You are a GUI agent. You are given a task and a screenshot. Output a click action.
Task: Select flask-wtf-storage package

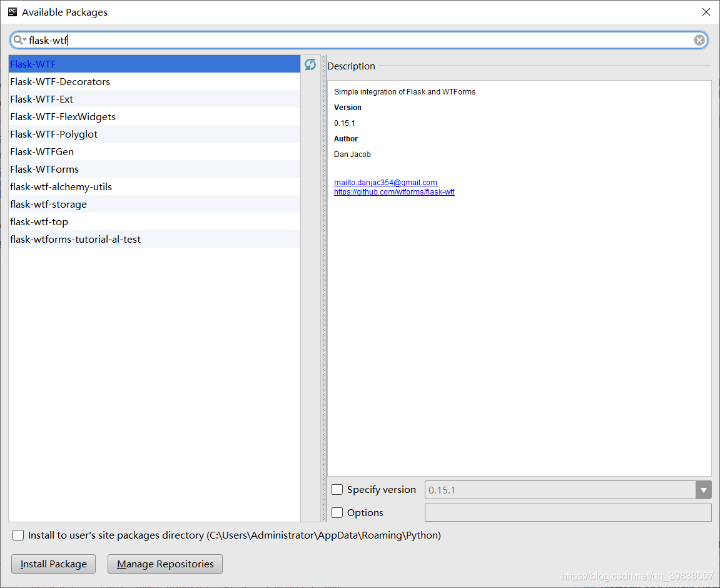(x=155, y=205)
